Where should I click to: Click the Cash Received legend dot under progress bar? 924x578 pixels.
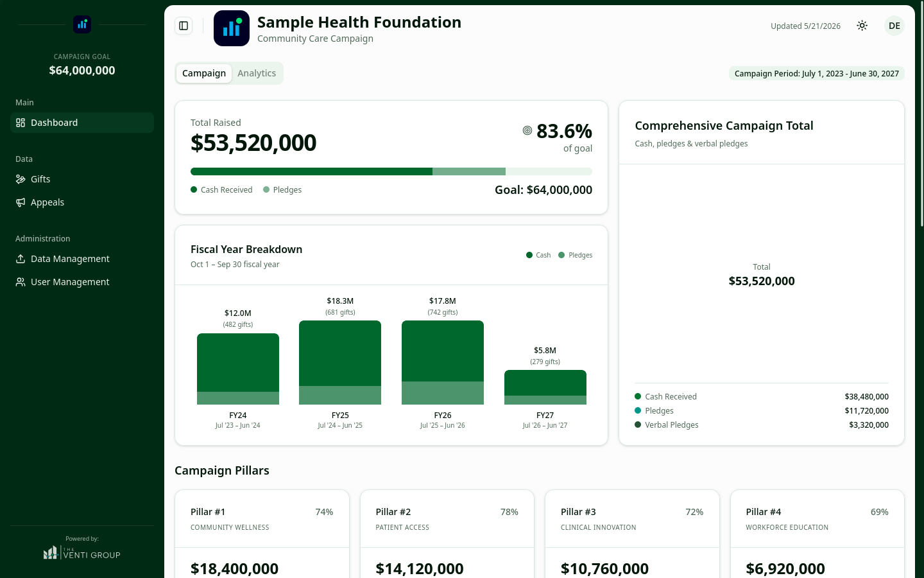click(194, 189)
